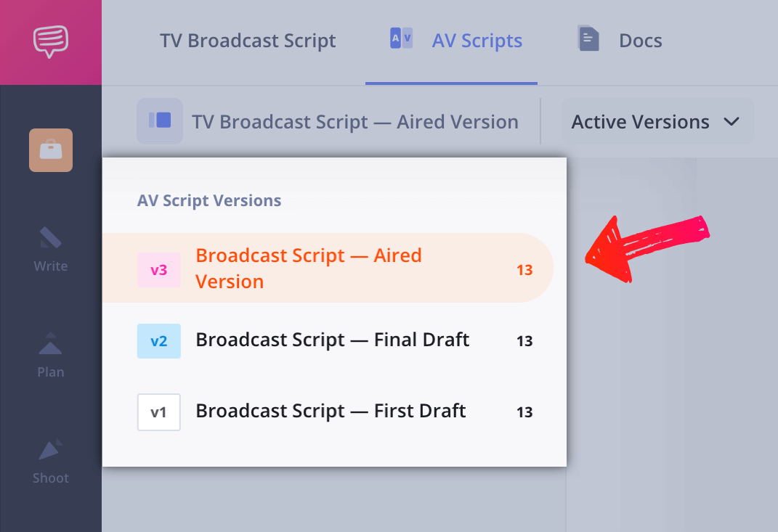Click count 13 on Final Draft row
778x532 pixels.
click(524, 341)
